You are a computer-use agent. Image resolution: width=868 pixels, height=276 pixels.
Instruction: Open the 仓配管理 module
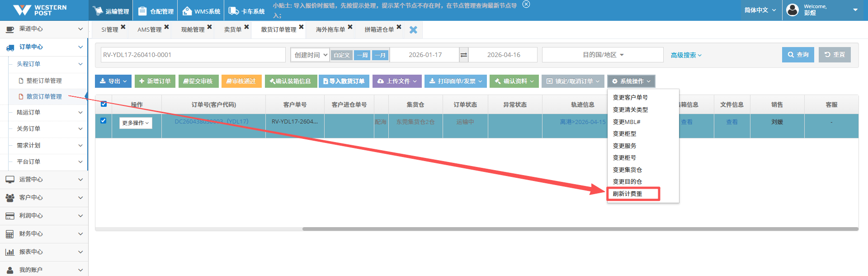156,11
